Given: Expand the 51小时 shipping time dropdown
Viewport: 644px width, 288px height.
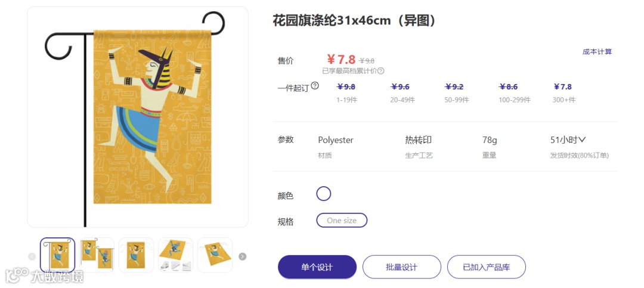Looking at the screenshot, I should click(x=568, y=140).
